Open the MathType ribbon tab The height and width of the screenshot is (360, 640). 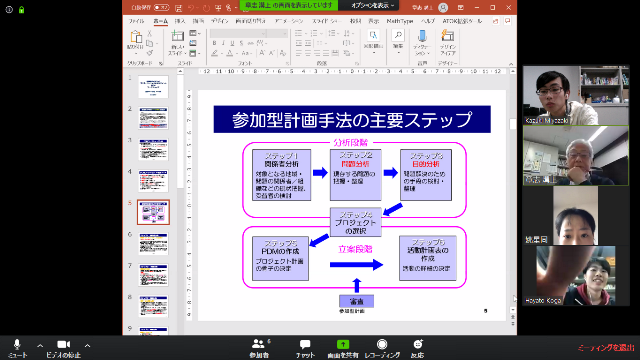click(x=400, y=21)
